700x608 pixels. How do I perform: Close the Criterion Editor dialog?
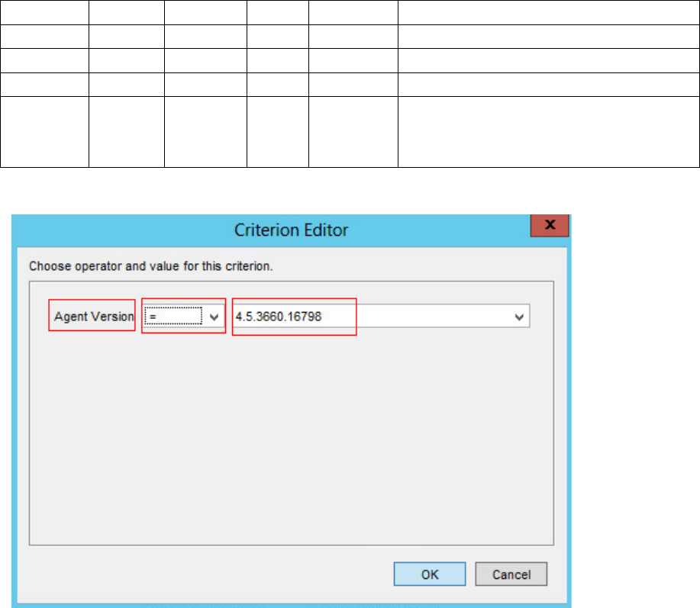pyautogui.click(x=549, y=227)
